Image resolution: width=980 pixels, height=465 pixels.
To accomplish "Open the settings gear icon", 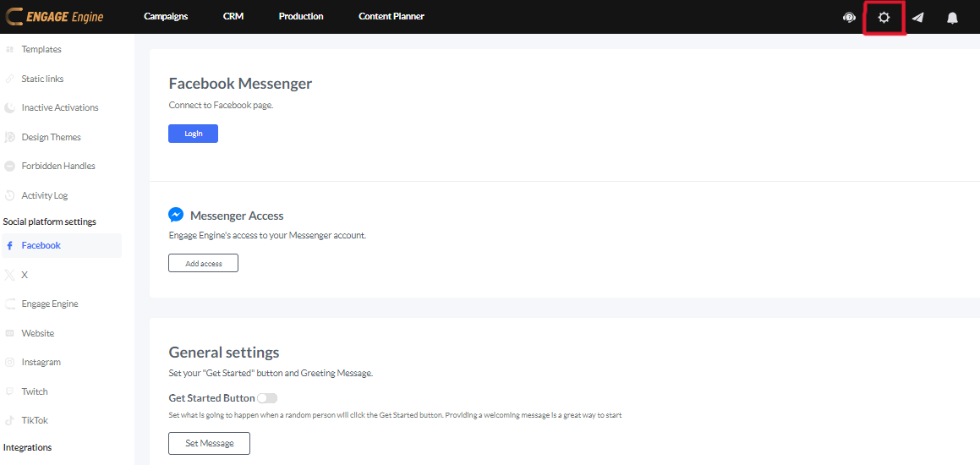I will pyautogui.click(x=883, y=18).
